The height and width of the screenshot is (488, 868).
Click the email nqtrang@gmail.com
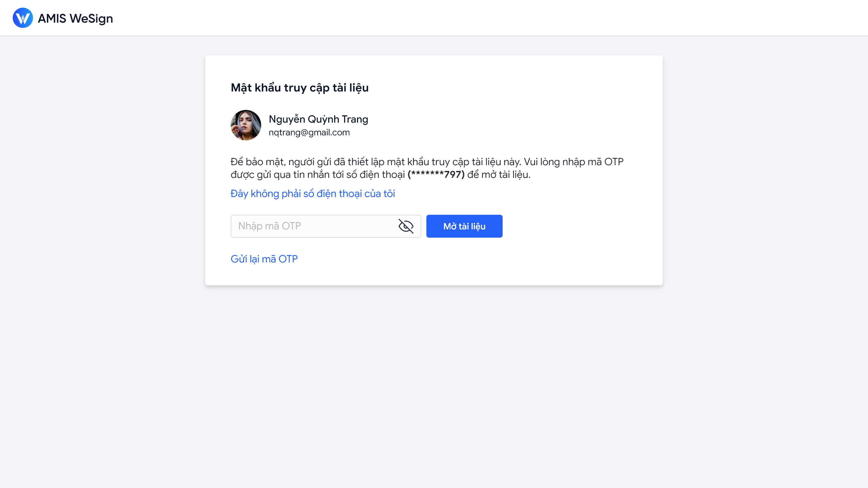point(309,132)
